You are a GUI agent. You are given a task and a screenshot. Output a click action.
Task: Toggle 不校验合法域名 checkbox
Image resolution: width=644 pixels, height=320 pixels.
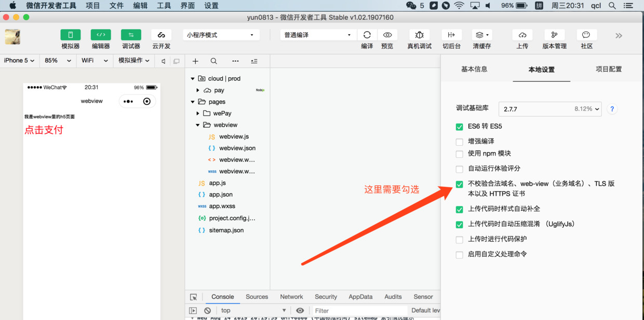point(459,184)
